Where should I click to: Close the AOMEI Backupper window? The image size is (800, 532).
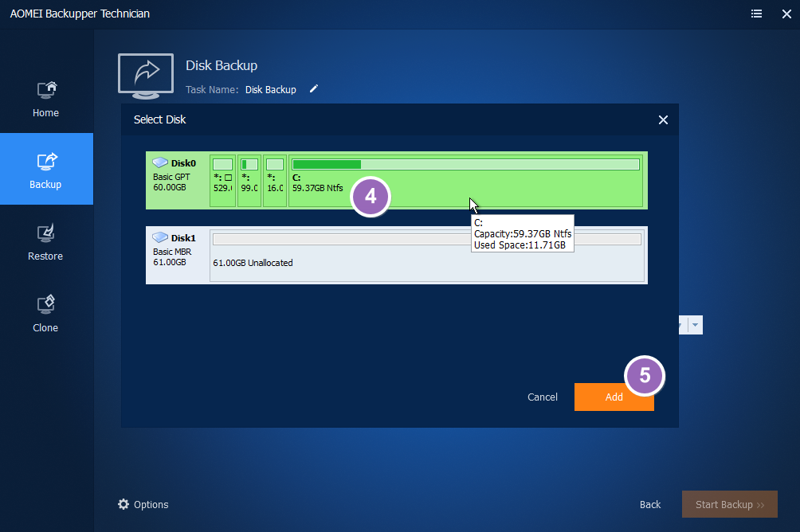[x=786, y=14]
